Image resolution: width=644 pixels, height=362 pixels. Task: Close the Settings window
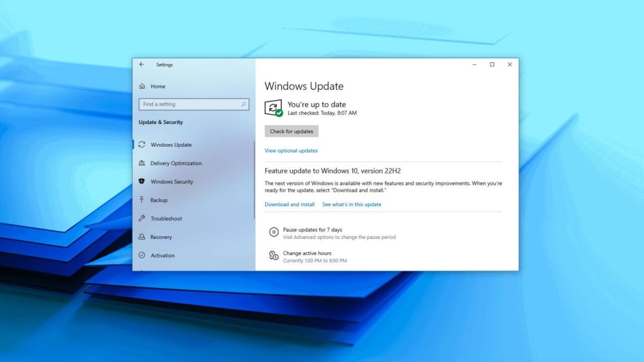pos(510,64)
